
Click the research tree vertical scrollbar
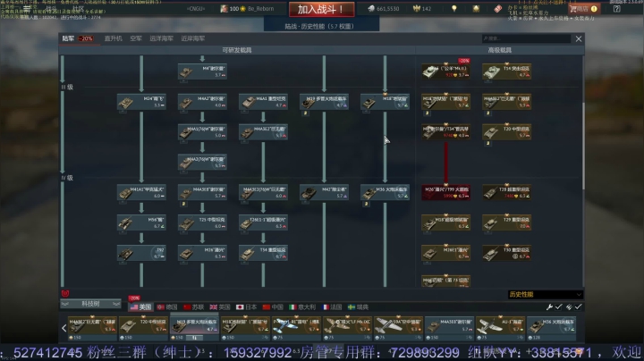[583, 146]
